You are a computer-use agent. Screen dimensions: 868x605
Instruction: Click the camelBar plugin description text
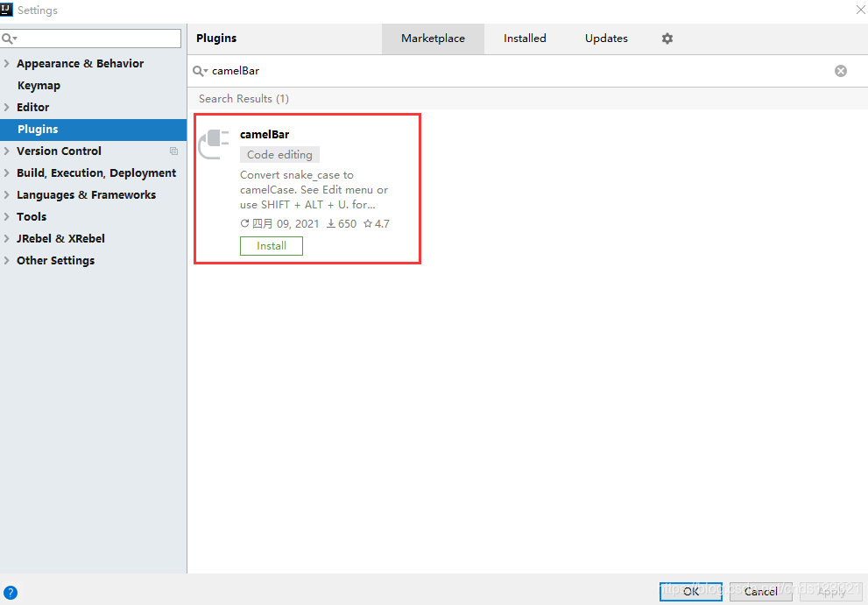point(314,190)
